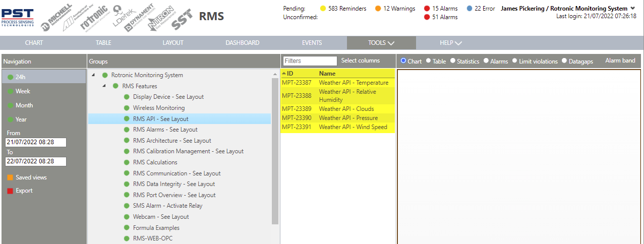Click the green dot of Display Device
The height and width of the screenshot is (244, 644).
(x=127, y=97)
